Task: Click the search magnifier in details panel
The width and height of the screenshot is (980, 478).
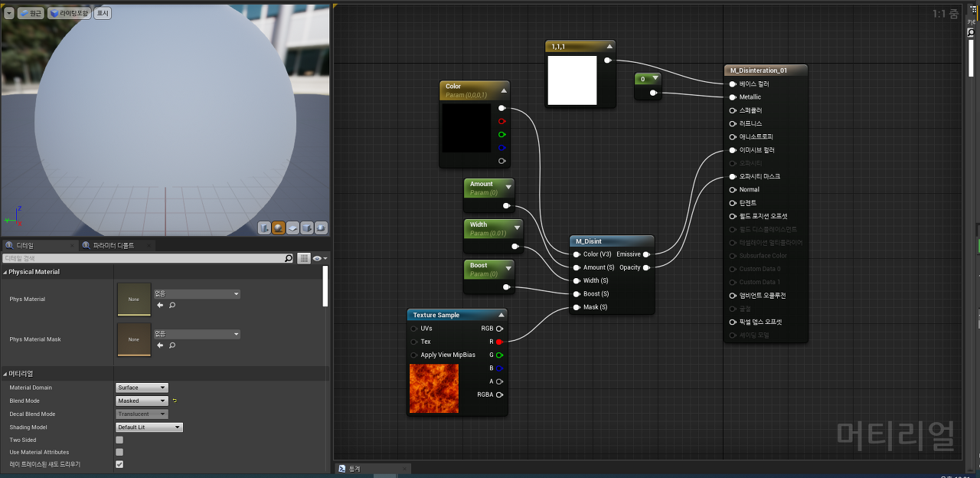Action: [x=289, y=259]
